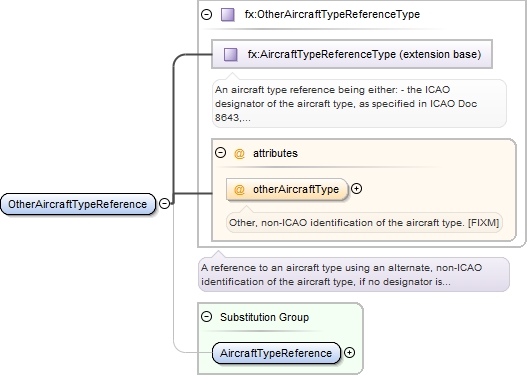Collapse the attributes section
This screenshot has height=376, width=528.
click(x=221, y=153)
